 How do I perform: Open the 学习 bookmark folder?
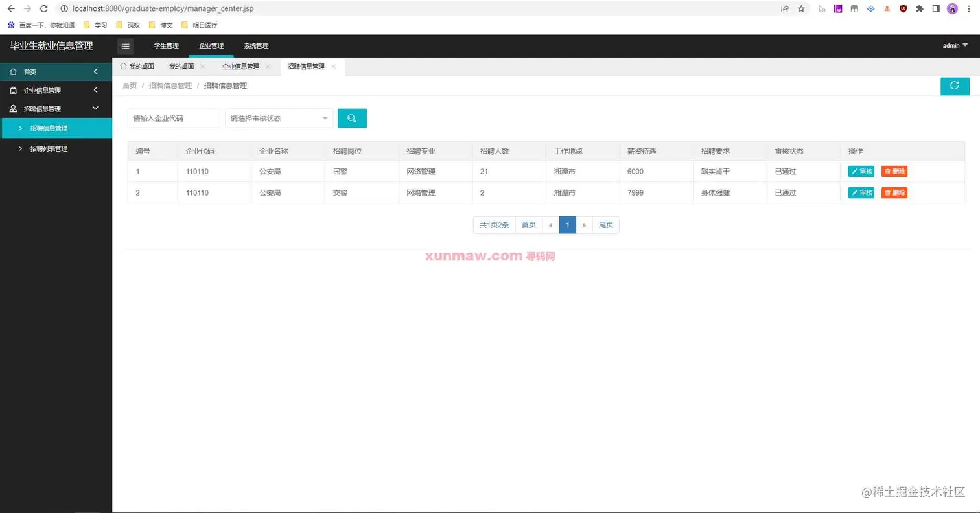pos(95,25)
